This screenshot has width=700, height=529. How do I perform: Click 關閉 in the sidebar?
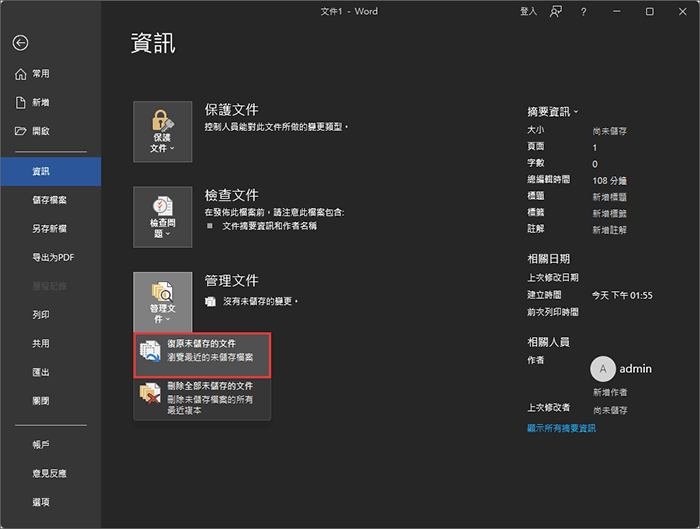point(50,401)
